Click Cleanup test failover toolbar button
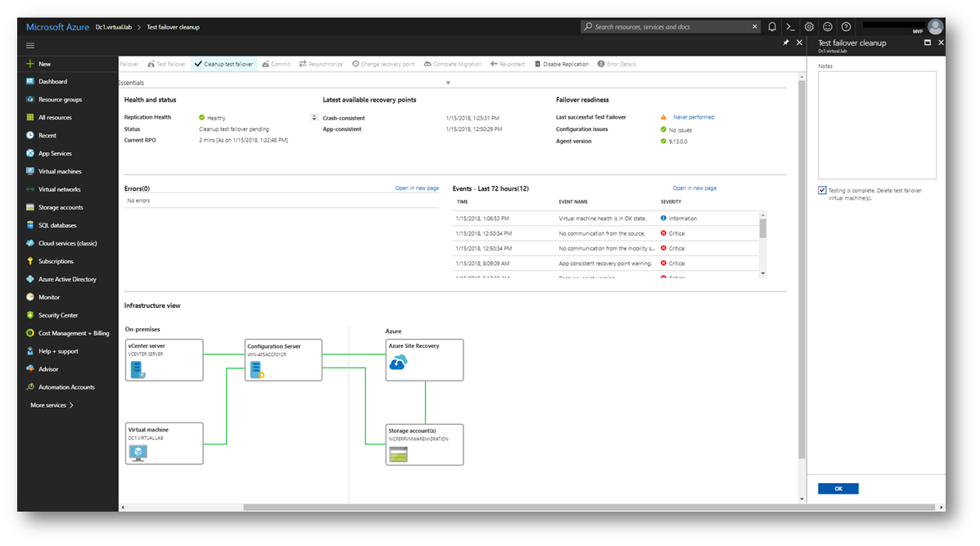980x546 pixels. tap(224, 64)
